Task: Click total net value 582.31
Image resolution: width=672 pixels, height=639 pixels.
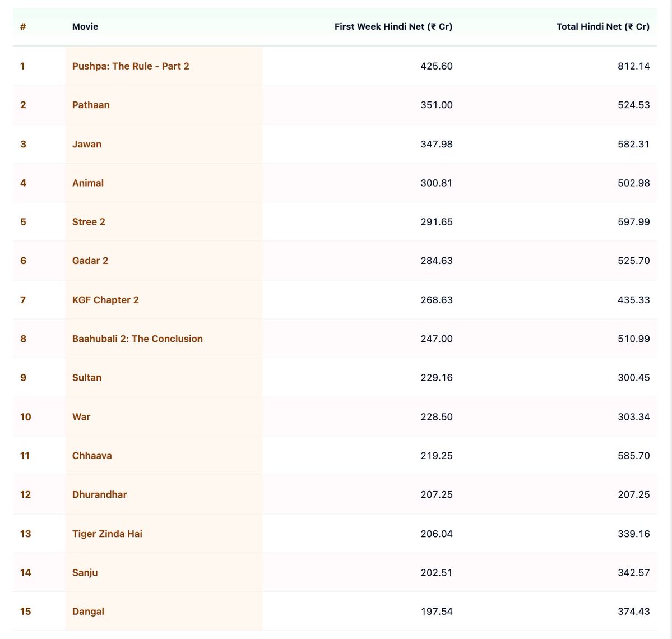Action: point(633,144)
